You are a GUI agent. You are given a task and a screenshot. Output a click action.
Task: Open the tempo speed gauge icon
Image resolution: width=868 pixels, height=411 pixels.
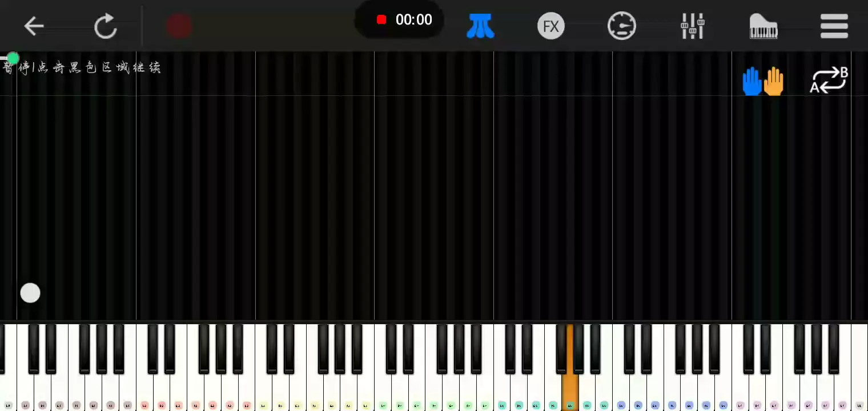621,26
